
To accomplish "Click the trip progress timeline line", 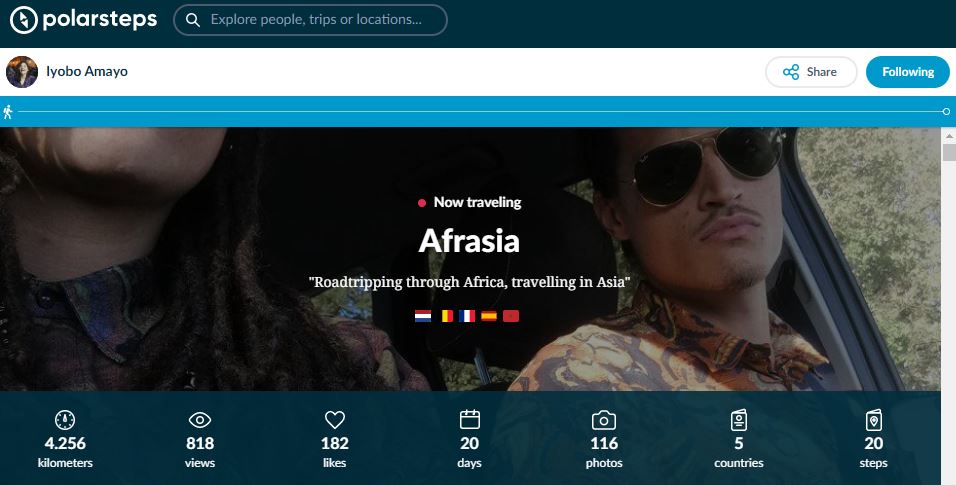I will tap(480, 112).
